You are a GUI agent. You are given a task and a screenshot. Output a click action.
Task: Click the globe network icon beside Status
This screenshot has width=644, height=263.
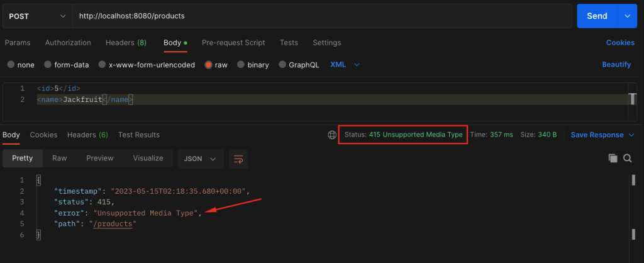tap(332, 135)
